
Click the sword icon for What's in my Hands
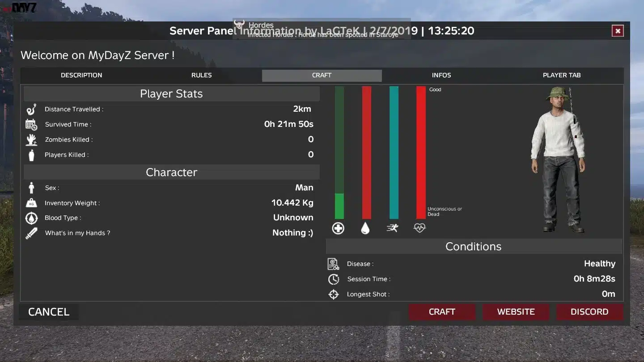point(31,233)
